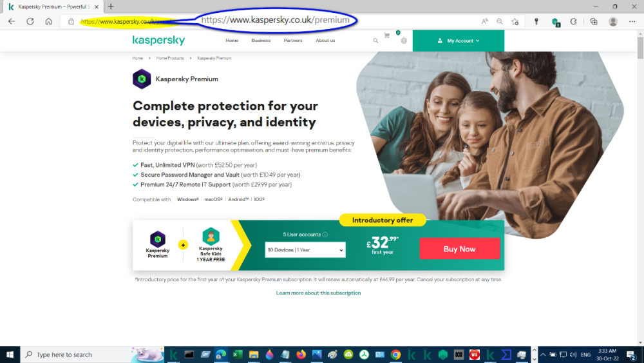Image resolution: width=644 pixels, height=363 pixels.
Task: Open the browser extensions puzzle icon
Action: coord(573,21)
